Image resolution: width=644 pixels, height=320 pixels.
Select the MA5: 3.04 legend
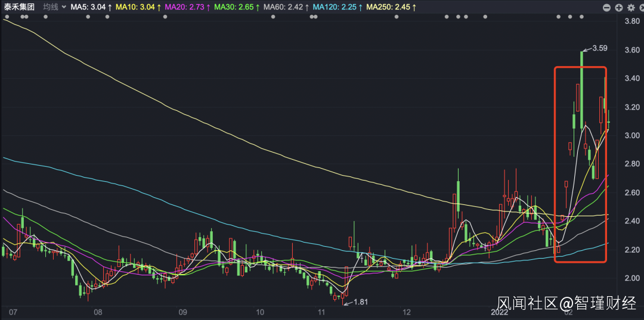click(x=91, y=7)
